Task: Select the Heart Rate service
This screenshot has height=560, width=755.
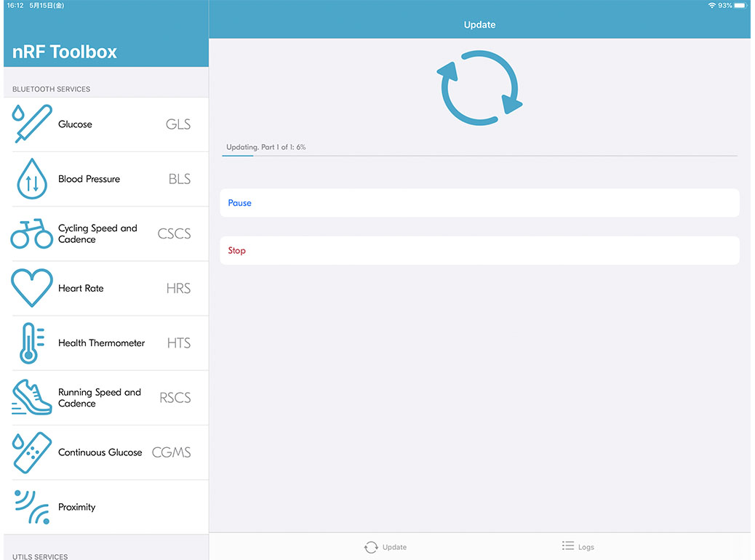Action: click(106, 289)
